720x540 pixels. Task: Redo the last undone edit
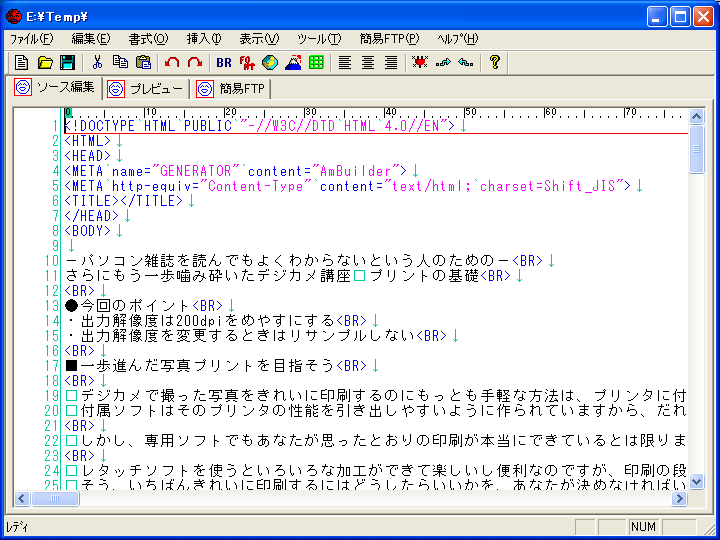[195, 62]
